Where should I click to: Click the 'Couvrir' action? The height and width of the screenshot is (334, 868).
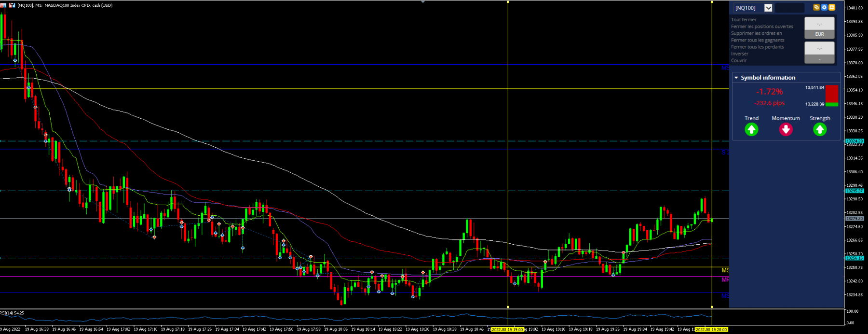(739, 60)
